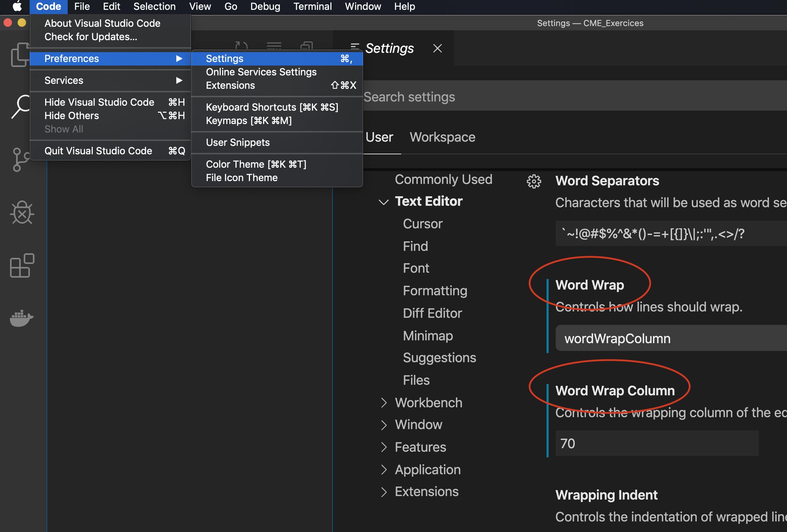
Task: Choose Settings in Preferences submenu
Action: 277,58
